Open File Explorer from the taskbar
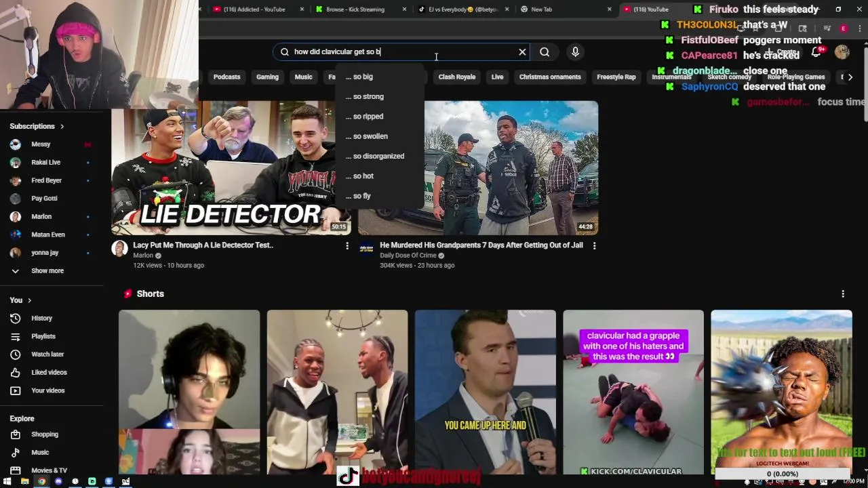868x488 pixels. (24, 481)
